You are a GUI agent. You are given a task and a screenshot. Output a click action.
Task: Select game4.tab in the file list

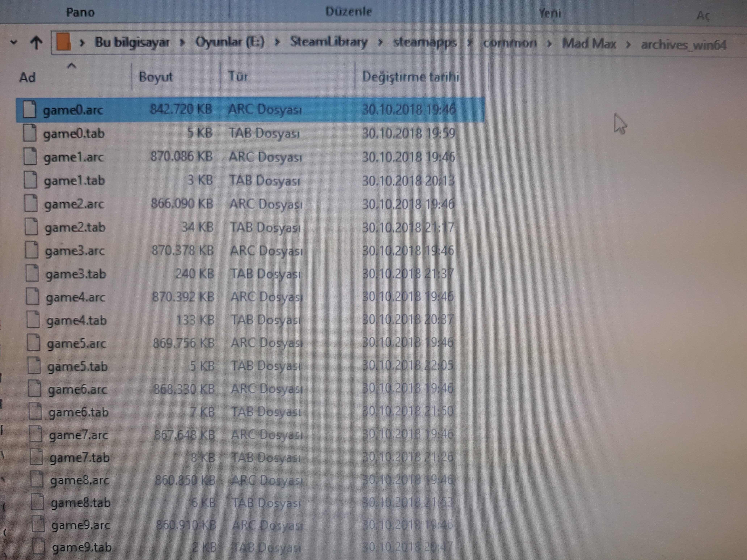point(77,320)
